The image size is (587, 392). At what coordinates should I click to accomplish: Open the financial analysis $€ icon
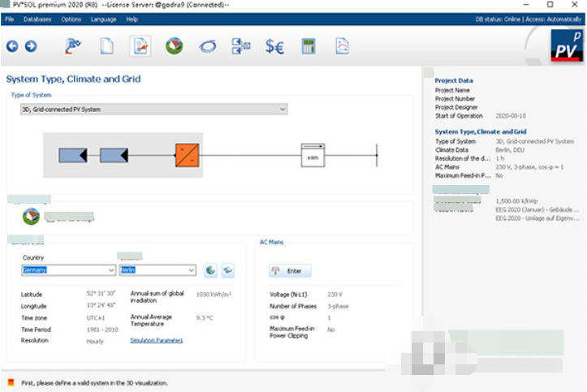pyautogui.click(x=274, y=46)
